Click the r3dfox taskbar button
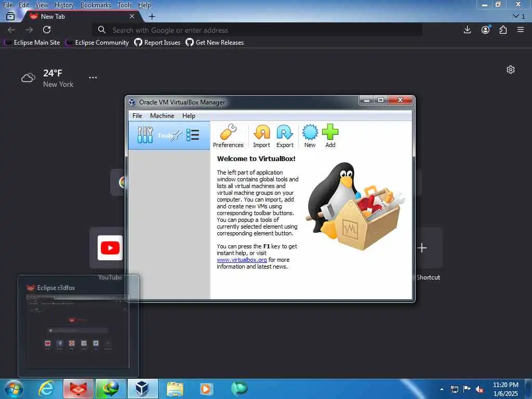The width and height of the screenshot is (532, 399). pos(78,389)
